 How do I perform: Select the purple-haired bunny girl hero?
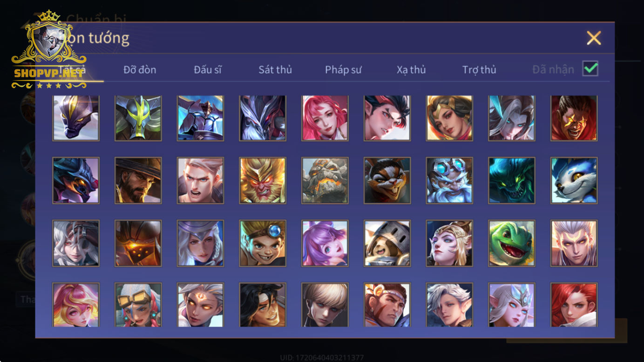pyautogui.click(x=325, y=243)
